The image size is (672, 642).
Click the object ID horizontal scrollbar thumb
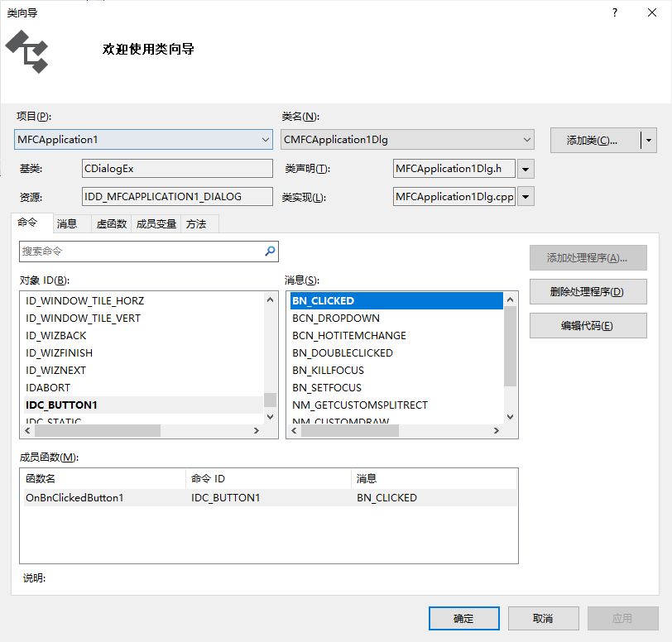(x=98, y=431)
